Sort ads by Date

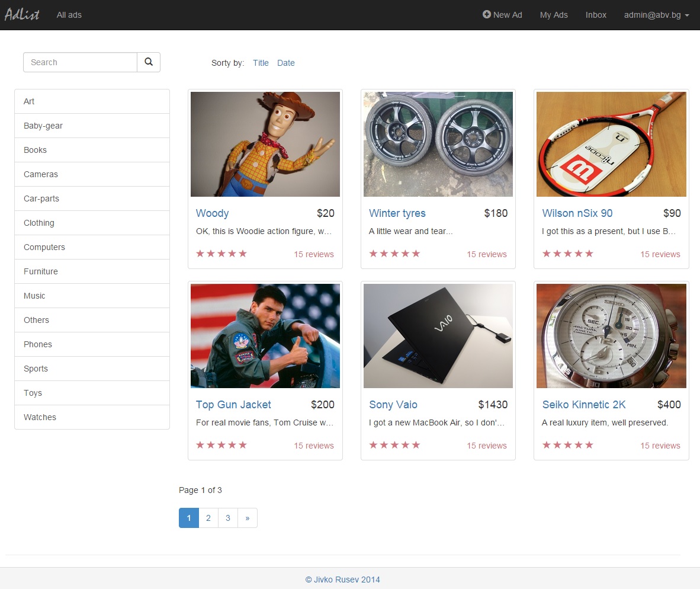point(285,63)
